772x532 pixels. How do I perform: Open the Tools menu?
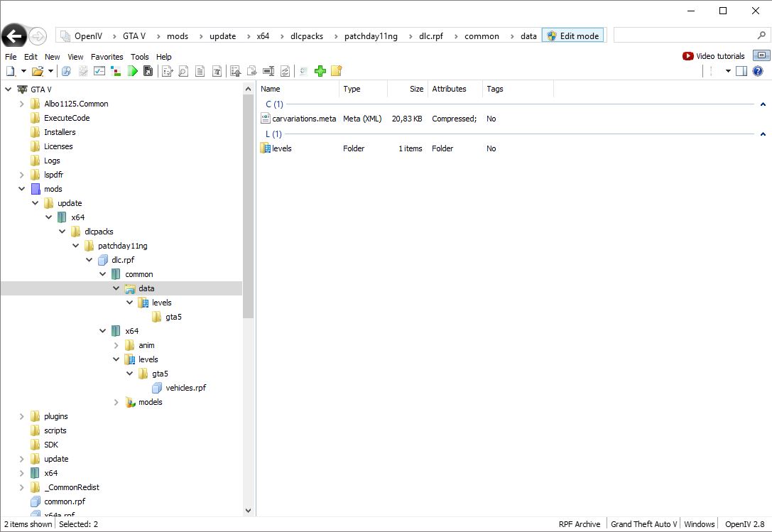pyautogui.click(x=140, y=57)
